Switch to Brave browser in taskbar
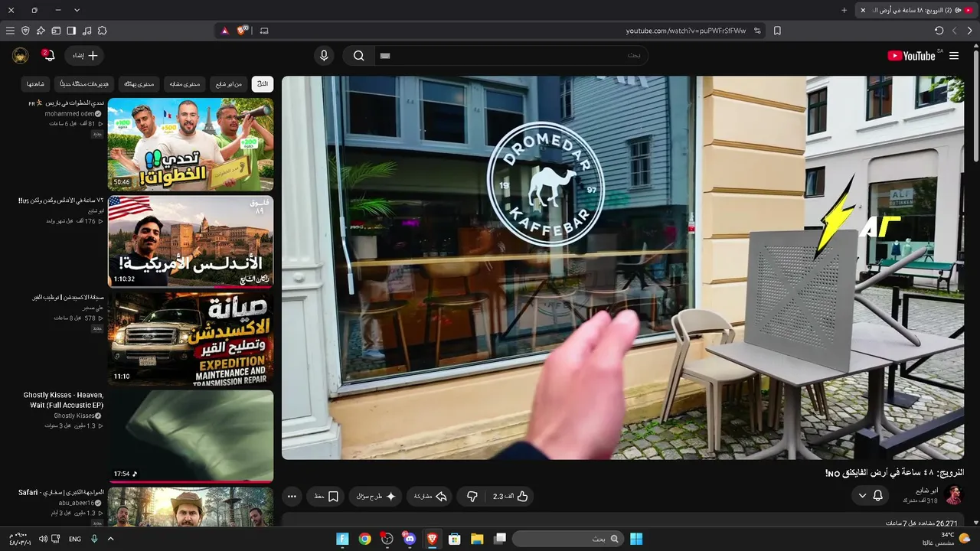 click(431, 539)
